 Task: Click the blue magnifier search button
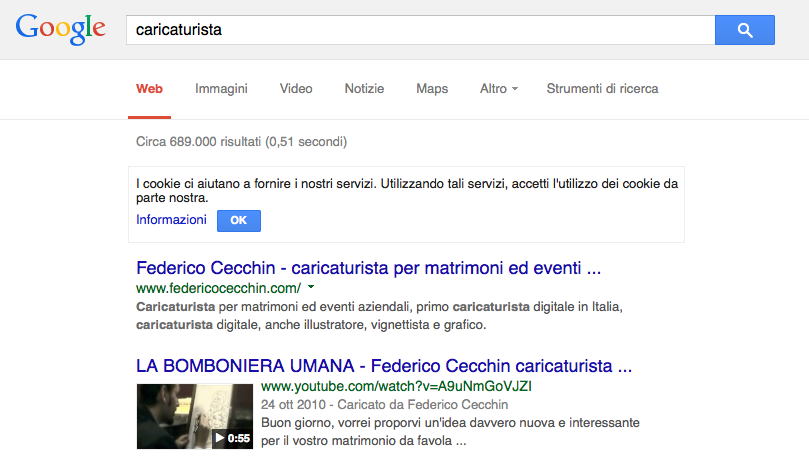tap(745, 30)
